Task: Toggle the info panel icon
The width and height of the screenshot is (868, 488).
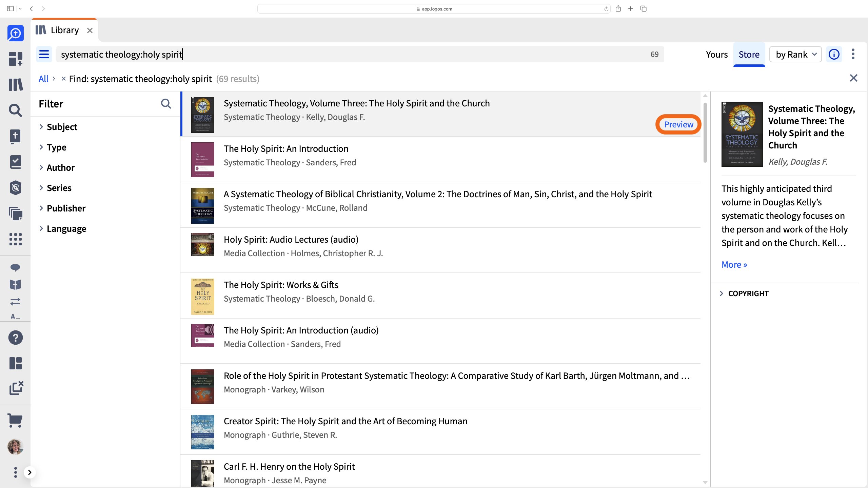Action: pos(834,54)
